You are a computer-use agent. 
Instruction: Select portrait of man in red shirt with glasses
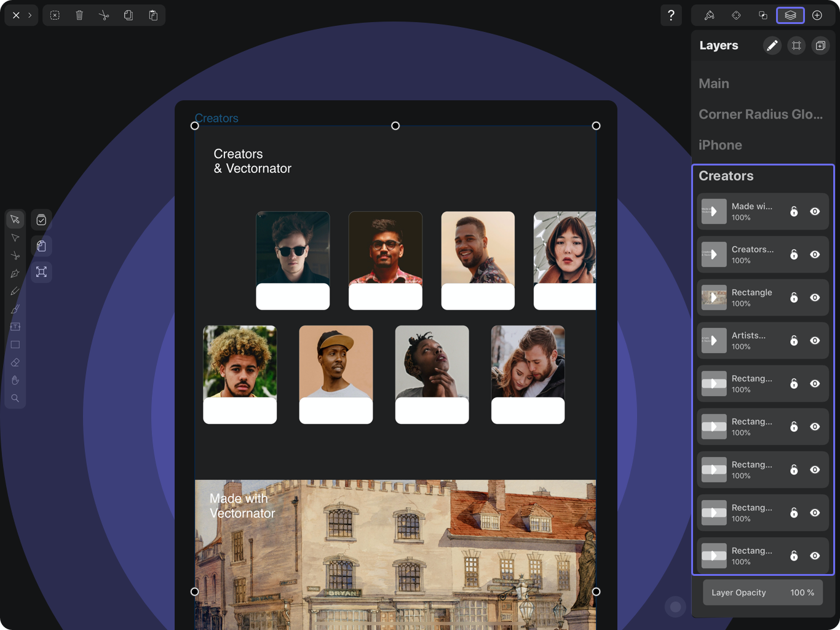click(386, 248)
